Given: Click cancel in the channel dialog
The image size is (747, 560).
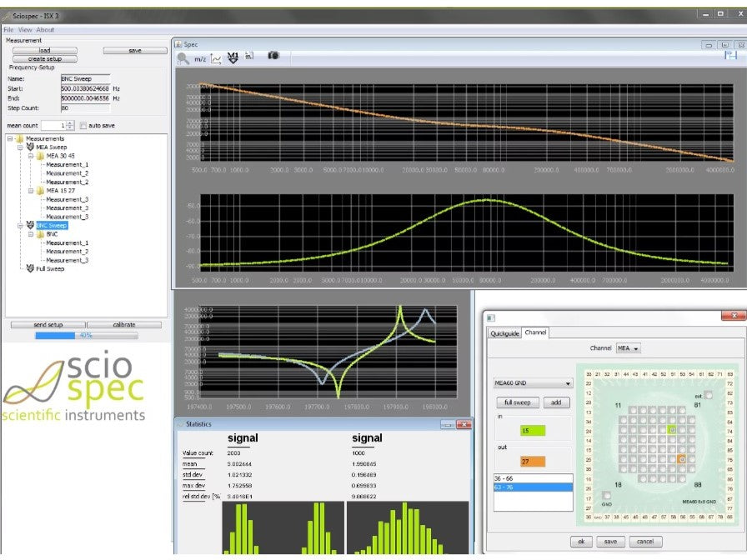Looking at the screenshot, I should (645, 542).
